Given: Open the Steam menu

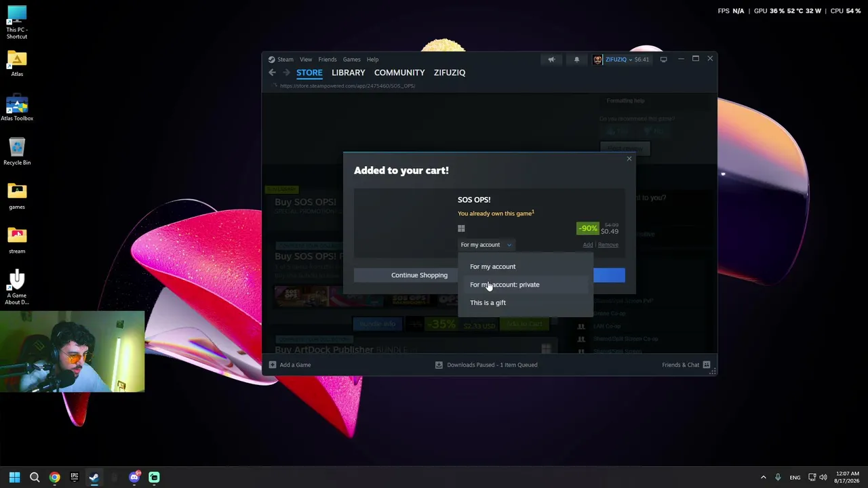Looking at the screenshot, I should [x=285, y=60].
